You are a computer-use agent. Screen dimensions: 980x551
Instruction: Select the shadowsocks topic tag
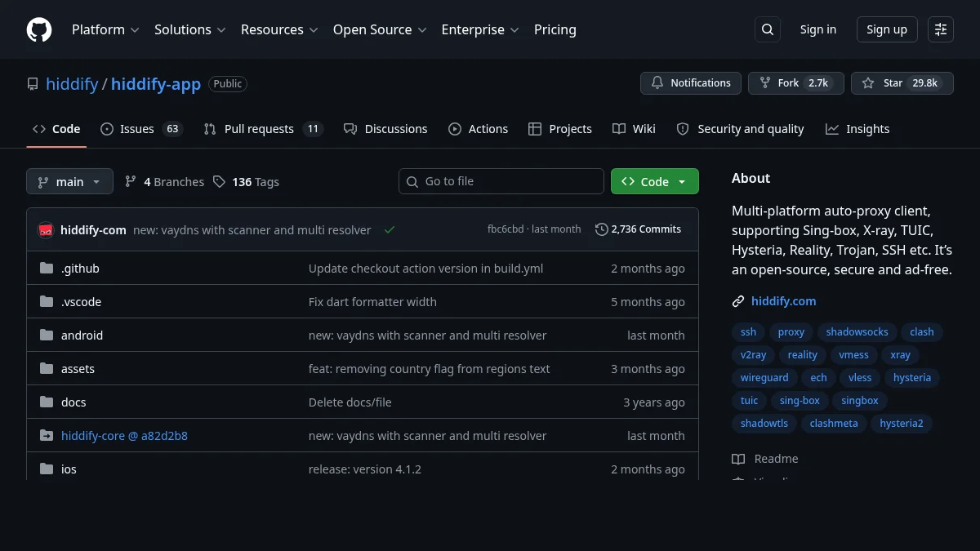pos(857,332)
